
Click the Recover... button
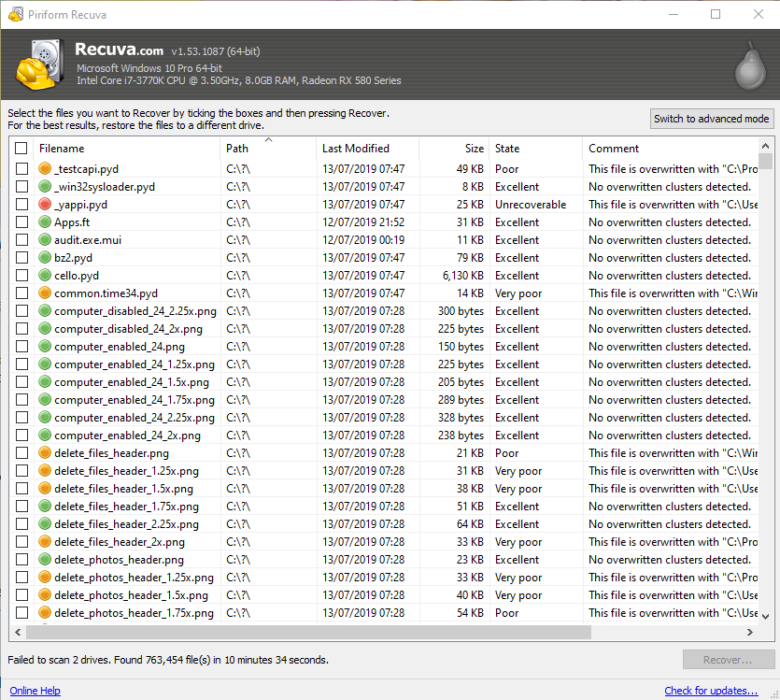[x=729, y=660]
